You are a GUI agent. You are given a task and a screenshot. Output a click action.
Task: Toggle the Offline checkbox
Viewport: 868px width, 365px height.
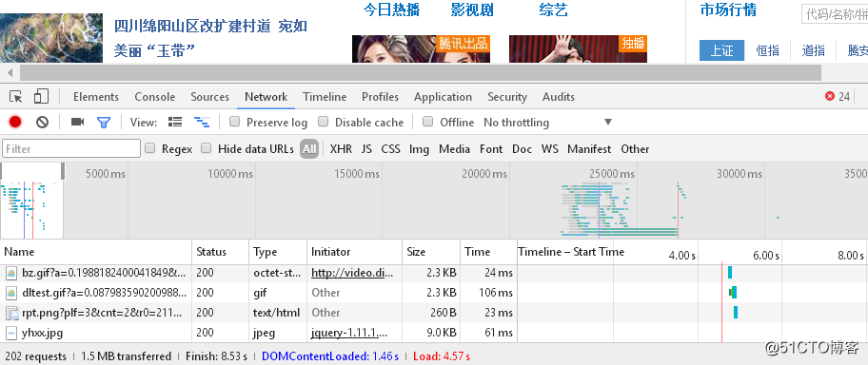(x=428, y=122)
